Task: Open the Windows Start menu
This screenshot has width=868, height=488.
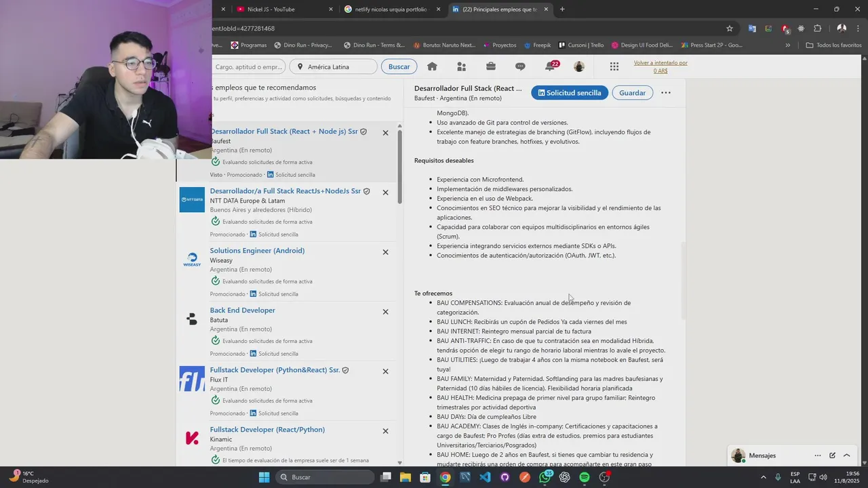Action: pyautogui.click(x=264, y=477)
